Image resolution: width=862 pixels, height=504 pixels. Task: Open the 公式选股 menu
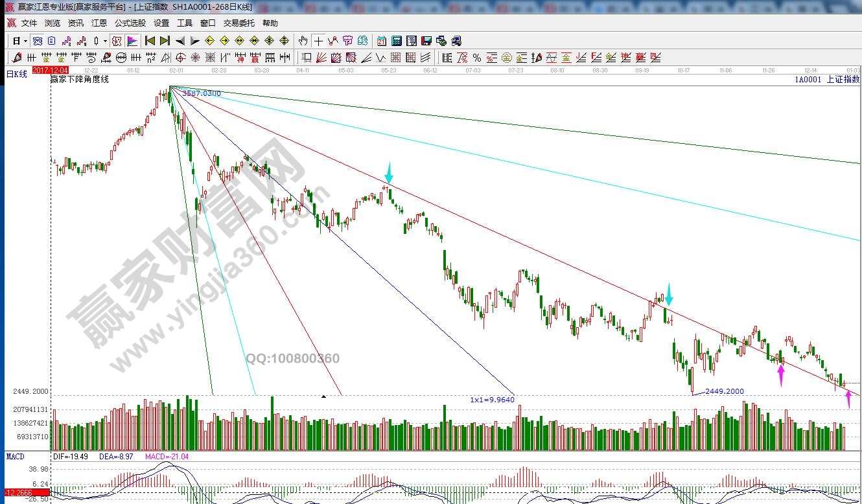[130, 23]
